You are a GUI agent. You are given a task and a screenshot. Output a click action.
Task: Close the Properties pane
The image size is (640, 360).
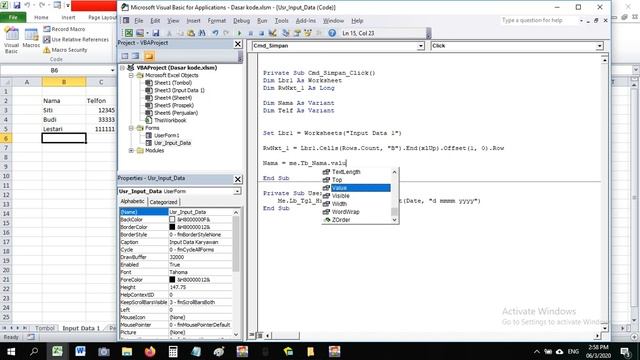click(238, 179)
